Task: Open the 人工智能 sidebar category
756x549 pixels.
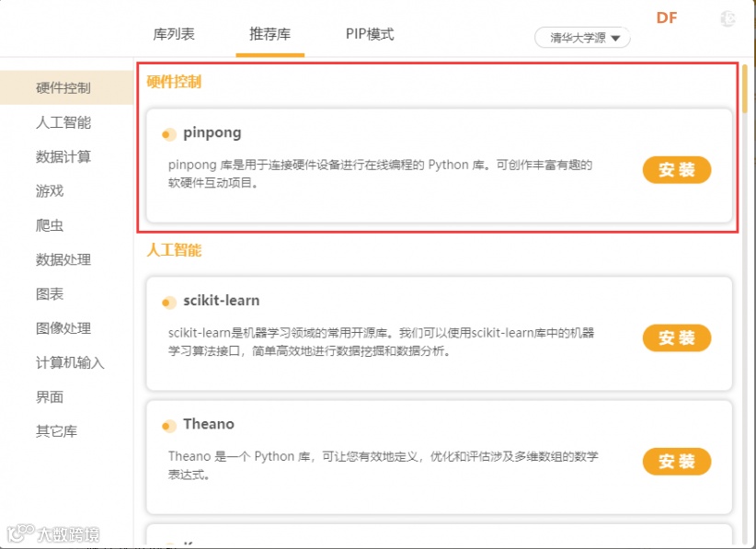Action: point(63,122)
